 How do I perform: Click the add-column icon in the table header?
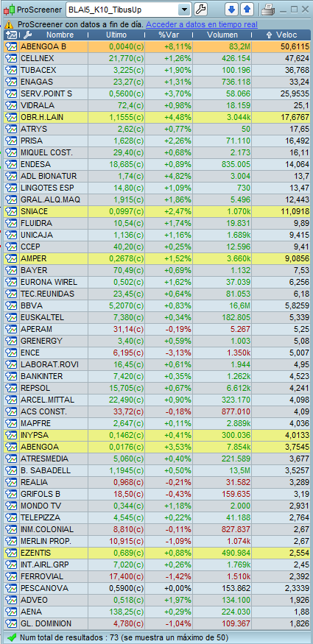(11, 35)
